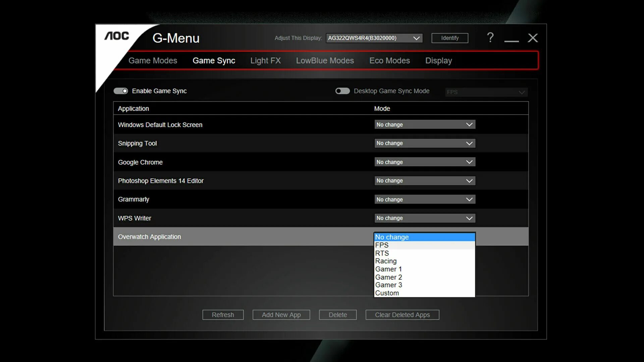
Task: Open the Game Modes tab
Action: pos(153,61)
